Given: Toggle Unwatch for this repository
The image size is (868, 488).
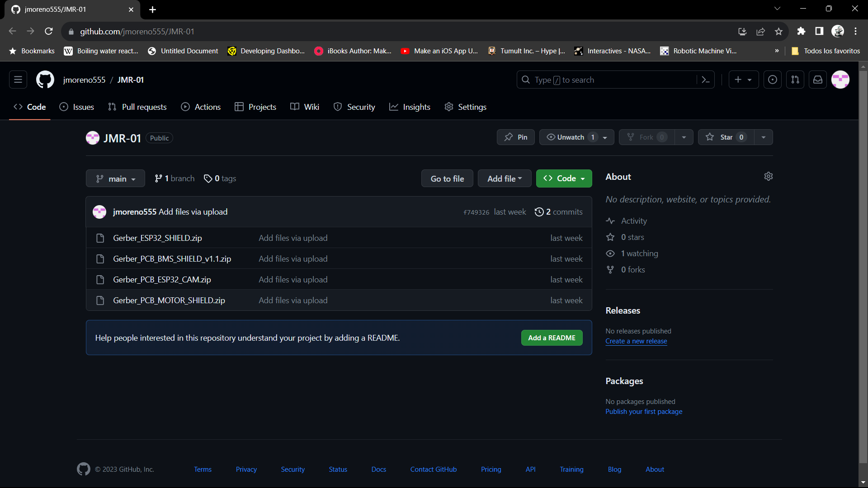Looking at the screenshot, I should click(571, 137).
